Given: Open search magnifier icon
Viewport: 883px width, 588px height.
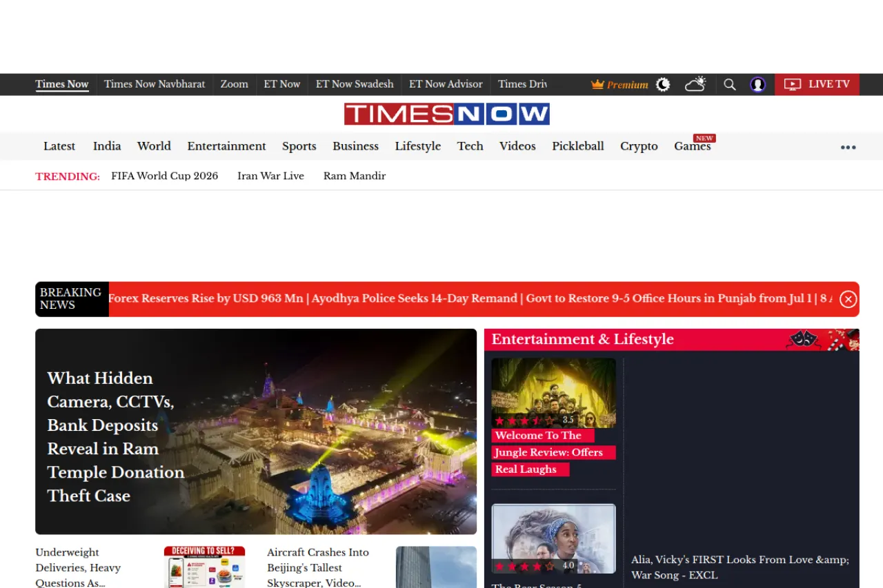Looking at the screenshot, I should (729, 85).
